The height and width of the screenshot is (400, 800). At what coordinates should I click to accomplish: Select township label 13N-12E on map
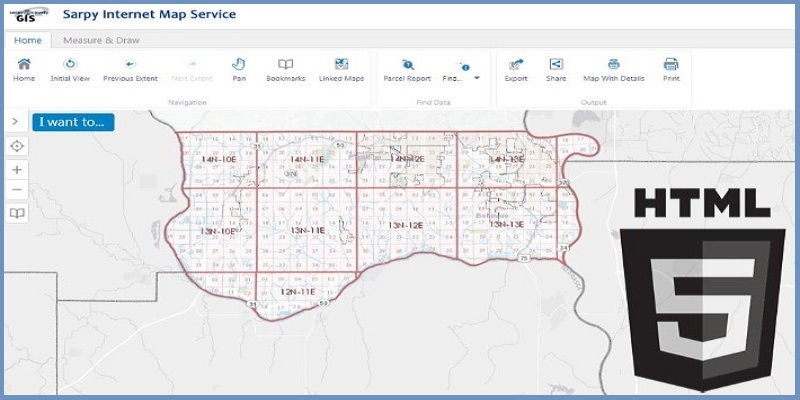coord(406,225)
